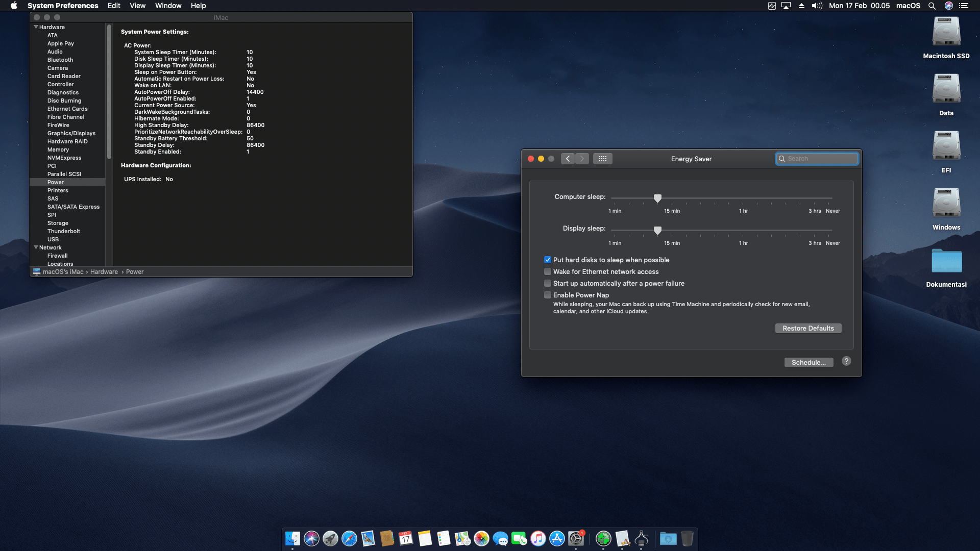Select Ethernet Cards in the sidebar
The image size is (980, 551).
67,109
